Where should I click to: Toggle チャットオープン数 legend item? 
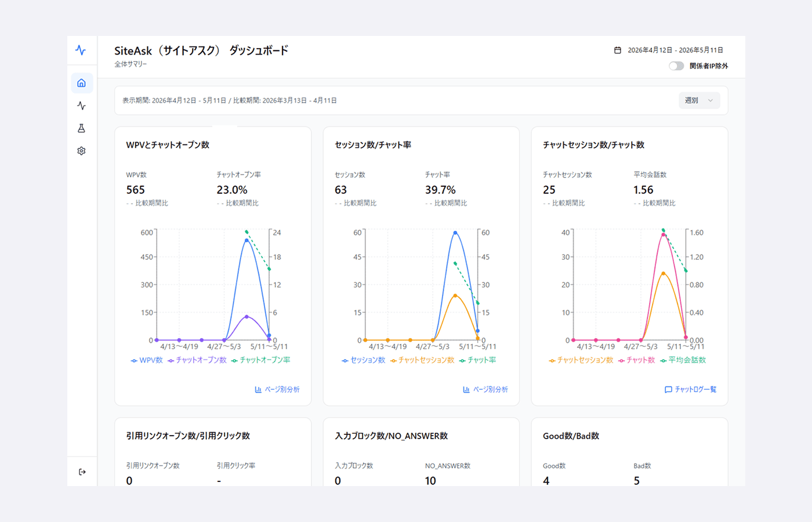point(197,360)
